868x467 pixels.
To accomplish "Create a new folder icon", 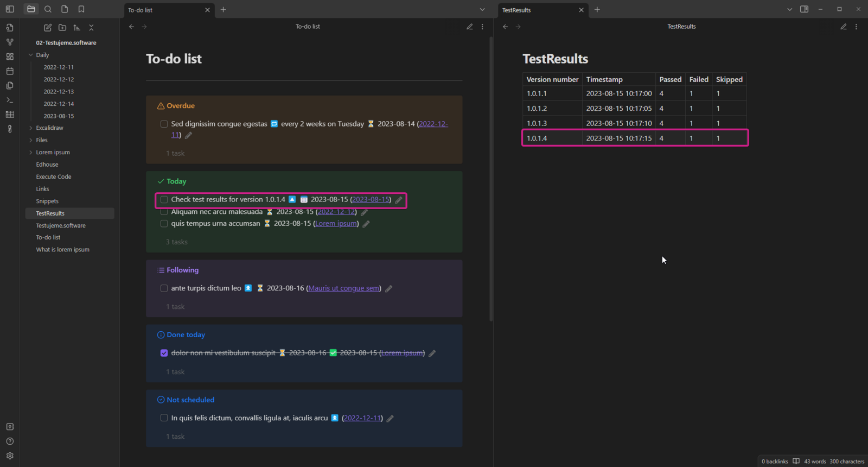I will [x=62, y=28].
